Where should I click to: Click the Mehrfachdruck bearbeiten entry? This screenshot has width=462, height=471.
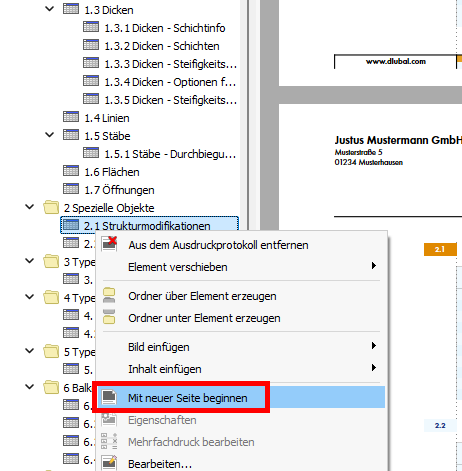click(241, 442)
